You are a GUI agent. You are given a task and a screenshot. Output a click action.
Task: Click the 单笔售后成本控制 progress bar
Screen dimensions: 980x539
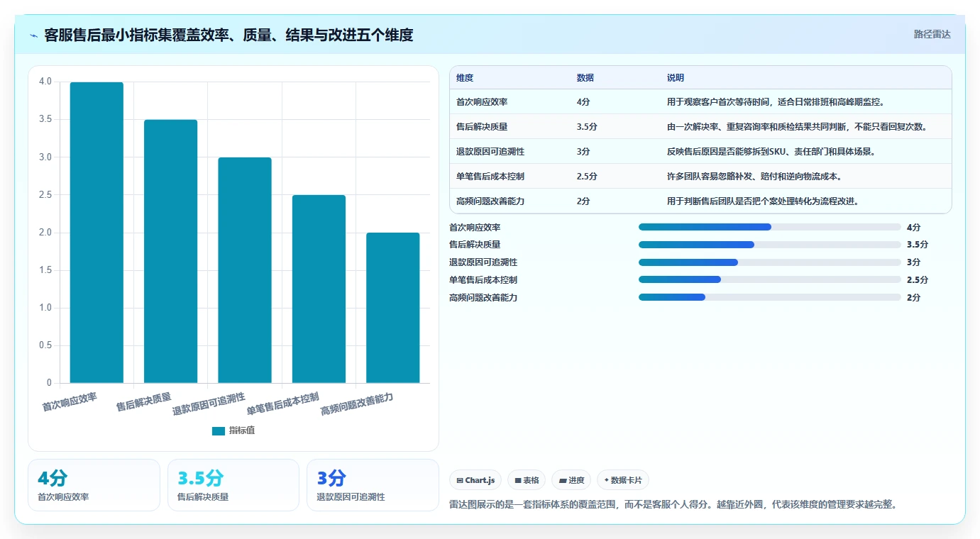(x=770, y=279)
